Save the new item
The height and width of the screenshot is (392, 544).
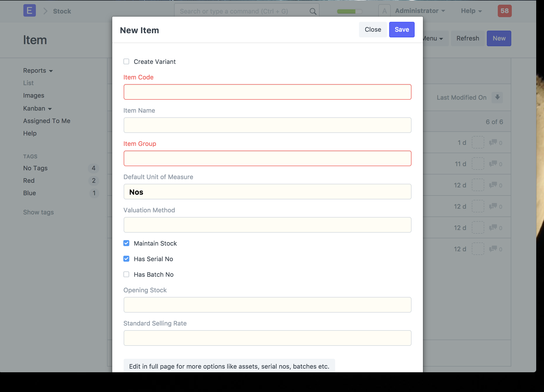[401, 29]
